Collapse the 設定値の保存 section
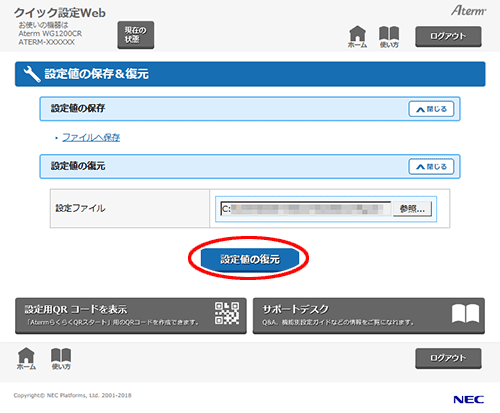 (431, 109)
